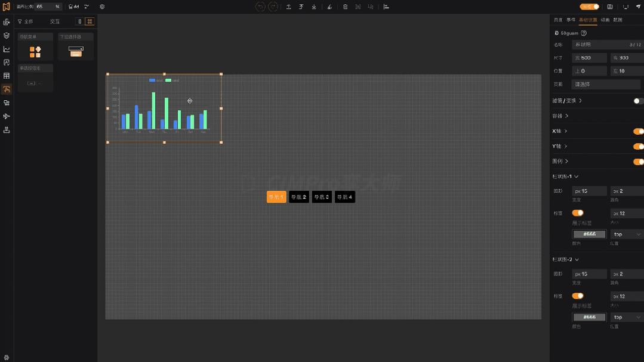Select the highlighted interaction category sidebar icon
The width and height of the screenshot is (644, 362).
click(x=7, y=89)
